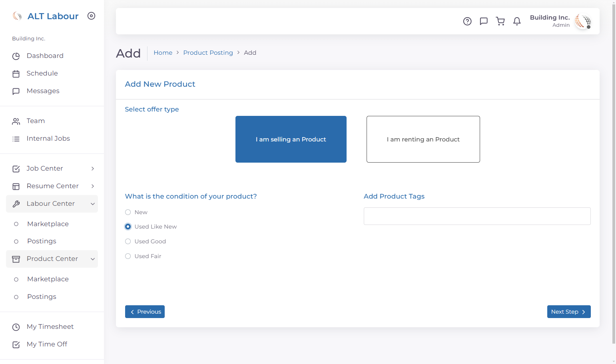Click the ALT Labour brand name
This screenshot has height=364, width=616.
point(53,16)
